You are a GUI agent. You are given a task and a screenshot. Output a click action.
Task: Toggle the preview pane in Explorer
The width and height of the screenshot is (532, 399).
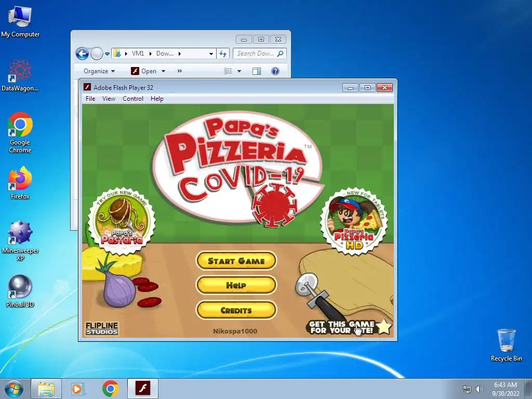257,71
